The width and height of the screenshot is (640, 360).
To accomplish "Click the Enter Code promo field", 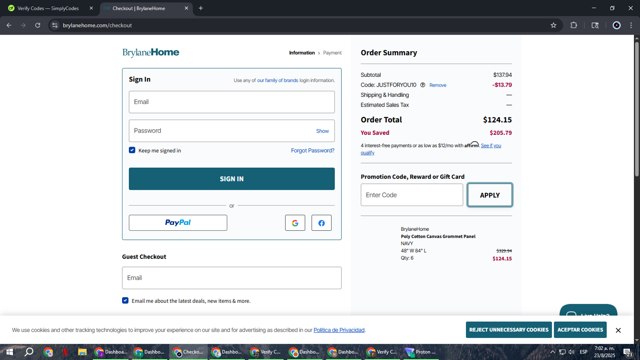I will pyautogui.click(x=412, y=195).
